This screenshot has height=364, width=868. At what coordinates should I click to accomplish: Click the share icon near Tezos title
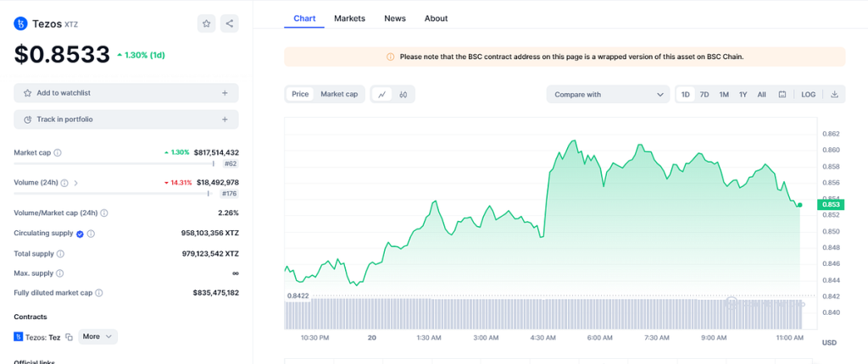(x=230, y=24)
